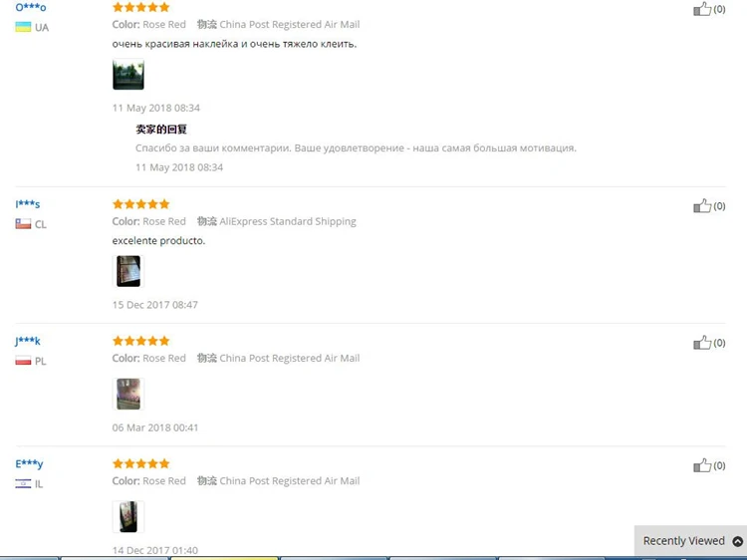The height and width of the screenshot is (560, 747).
Task: Open E***y reviewer profile link
Action: click(29, 463)
